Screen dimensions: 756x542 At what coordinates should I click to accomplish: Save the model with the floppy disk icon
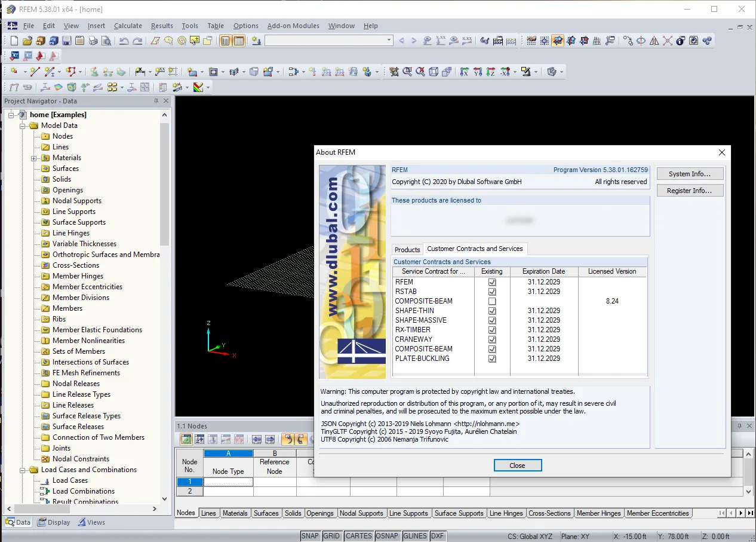[67, 41]
